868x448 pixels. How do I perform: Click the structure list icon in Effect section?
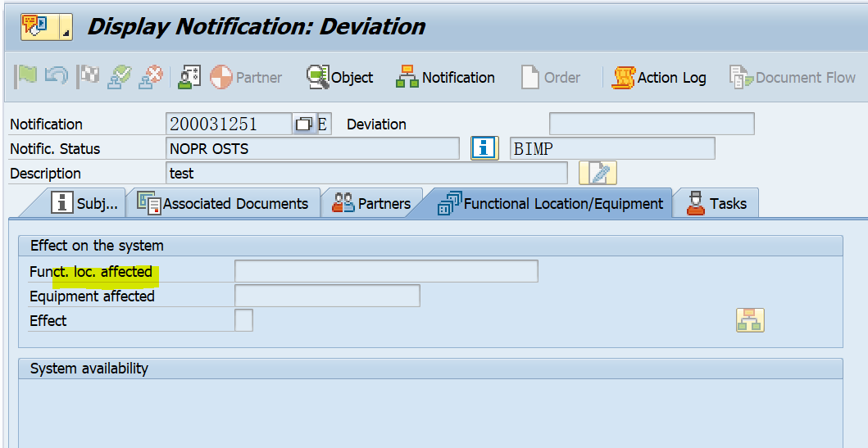pos(750,320)
